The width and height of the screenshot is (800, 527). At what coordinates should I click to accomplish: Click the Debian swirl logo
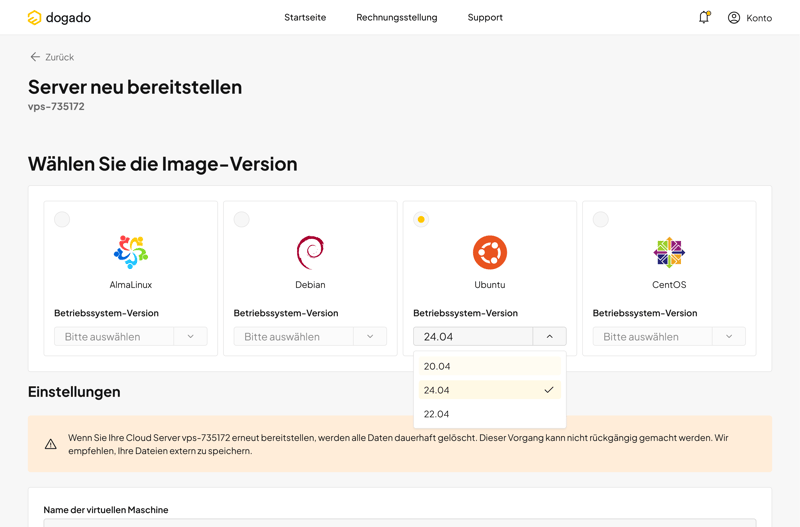pos(310,252)
